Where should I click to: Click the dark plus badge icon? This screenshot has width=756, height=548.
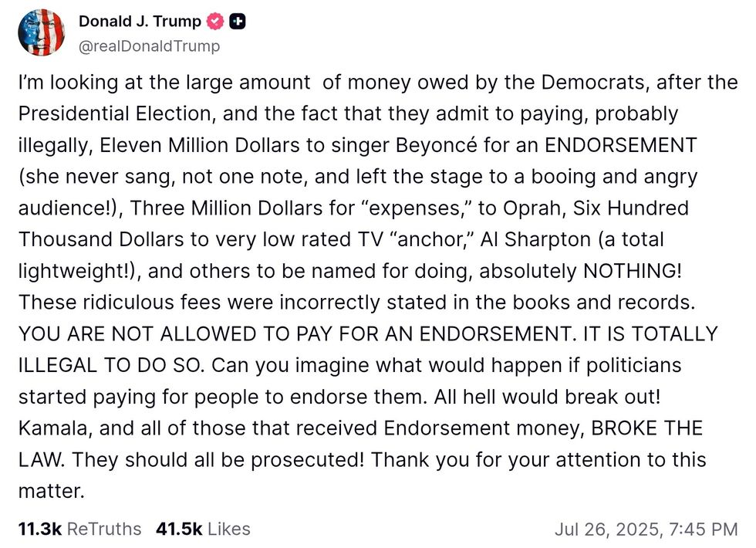tap(238, 22)
